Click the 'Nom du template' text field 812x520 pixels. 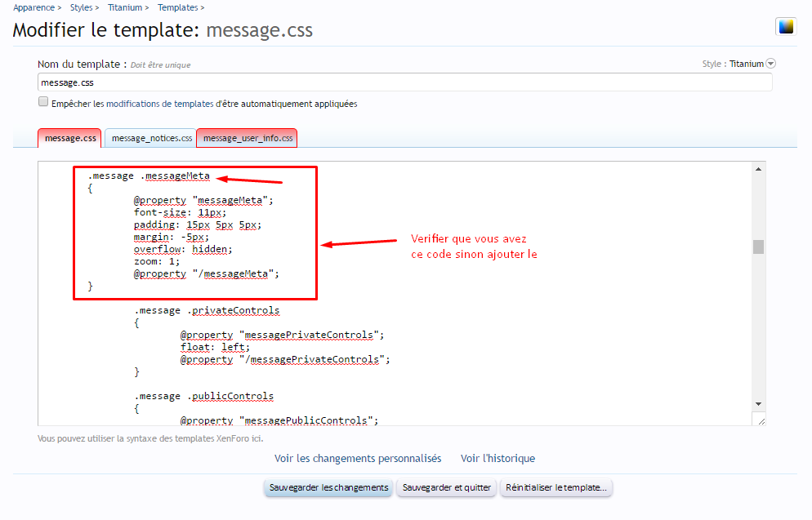tap(404, 82)
